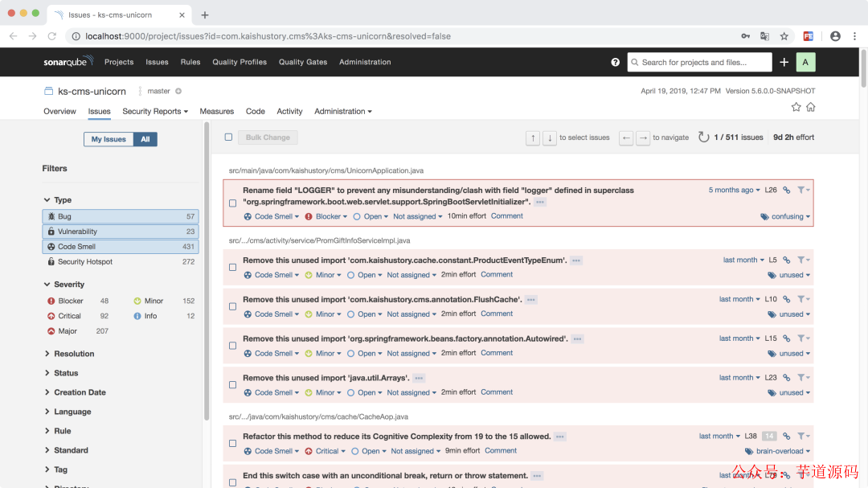The height and width of the screenshot is (488, 868).
Task: Click the branch add icon next to master
Action: [178, 91]
